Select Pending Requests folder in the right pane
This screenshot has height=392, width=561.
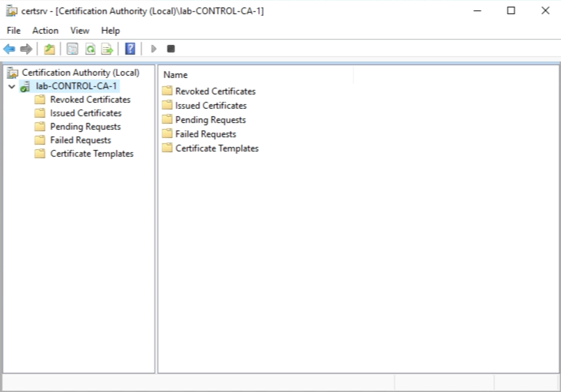[210, 120]
